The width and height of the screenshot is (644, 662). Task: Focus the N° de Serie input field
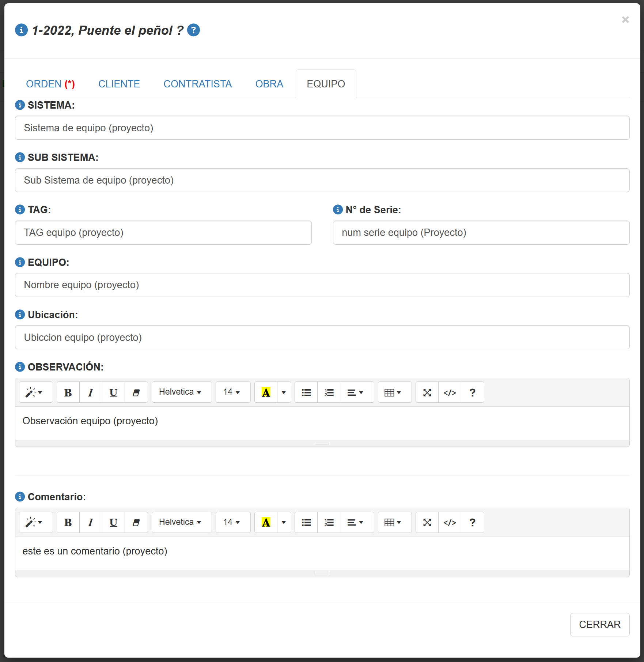pyautogui.click(x=481, y=233)
